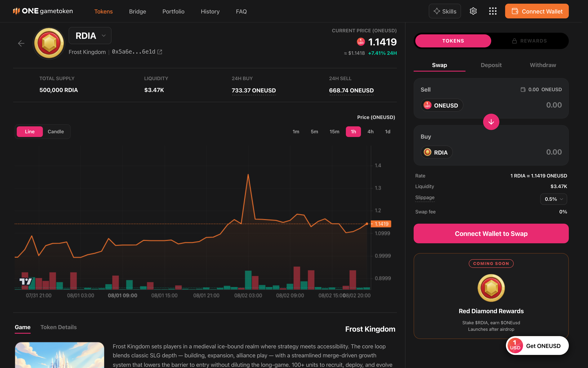Image resolution: width=588 pixels, height=368 pixels.
Task: Open the 0.5% slippage dropdown
Action: 553,199
